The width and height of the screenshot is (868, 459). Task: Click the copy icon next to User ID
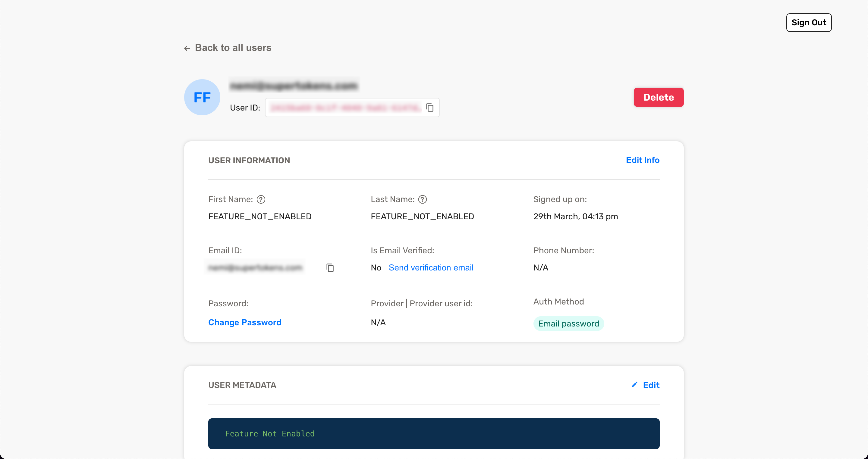coord(430,107)
